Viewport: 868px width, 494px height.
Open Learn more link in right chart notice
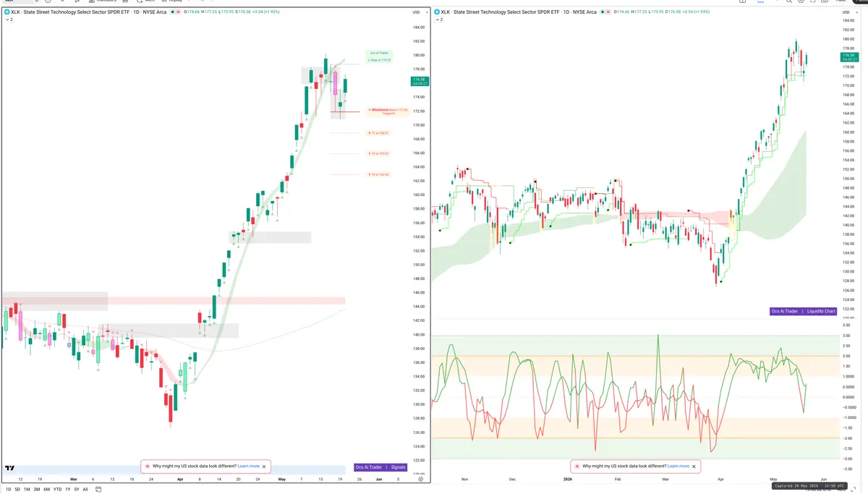pyautogui.click(x=678, y=467)
